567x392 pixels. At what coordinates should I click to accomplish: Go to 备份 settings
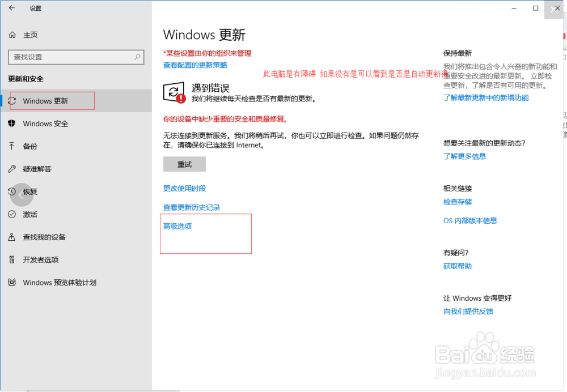[76, 146]
